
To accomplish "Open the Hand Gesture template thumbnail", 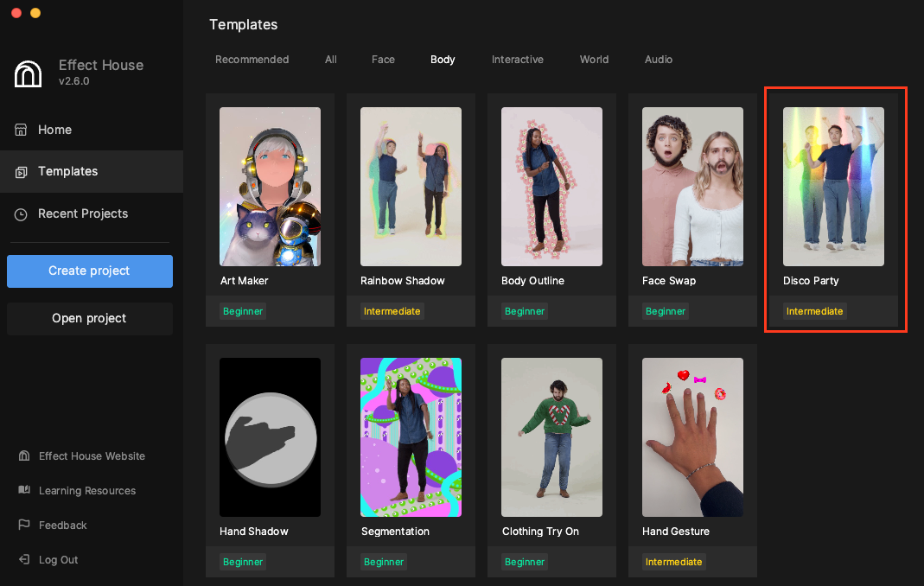I will (692, 437).
